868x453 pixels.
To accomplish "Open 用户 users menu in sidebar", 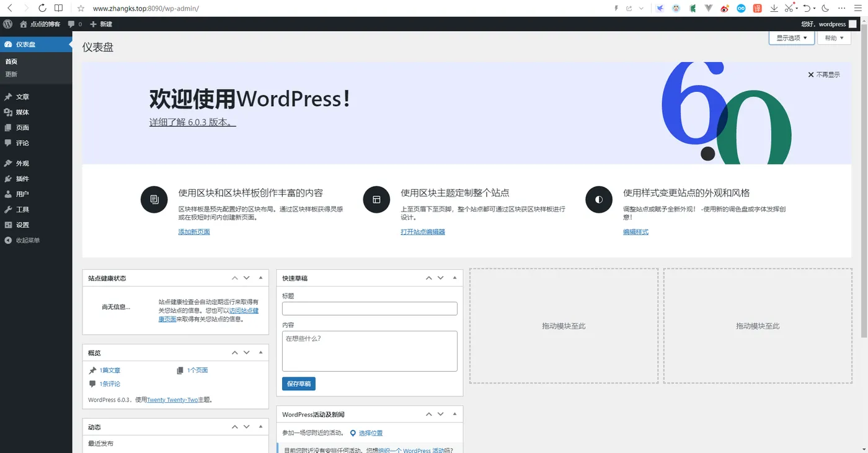I will pyautogui.click(x=36, y=194).
